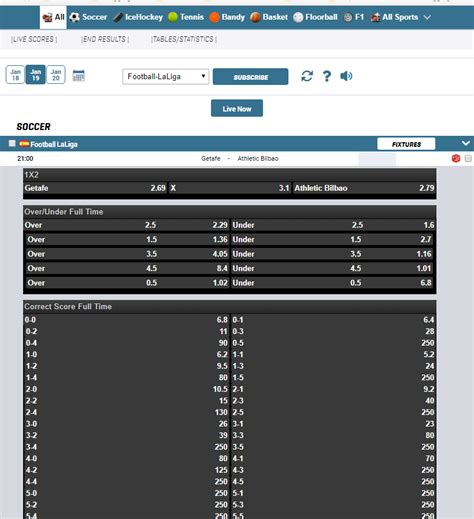Open the Soccer tab

coord(88,17)
